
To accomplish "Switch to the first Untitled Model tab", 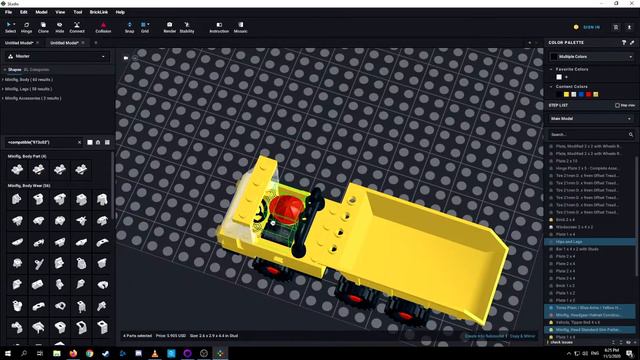I will (19, 43).
